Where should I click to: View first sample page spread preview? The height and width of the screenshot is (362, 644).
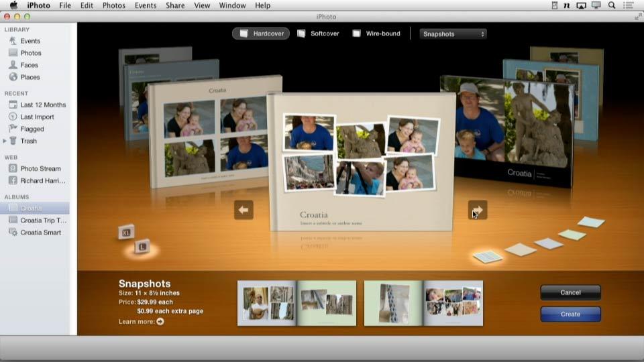pyautogui.click(x=297, y=303)
